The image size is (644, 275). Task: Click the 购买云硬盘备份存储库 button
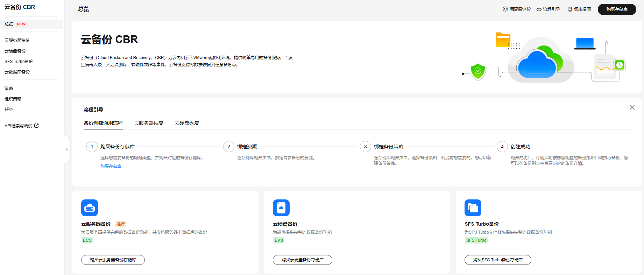(x=303, y=260)
